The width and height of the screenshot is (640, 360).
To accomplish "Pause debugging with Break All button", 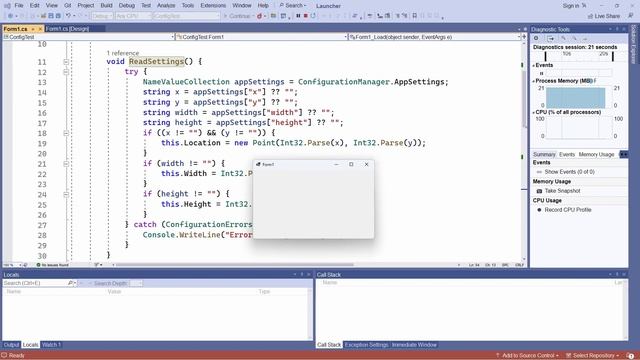I will pyautogui.click(x=298, y=16).
